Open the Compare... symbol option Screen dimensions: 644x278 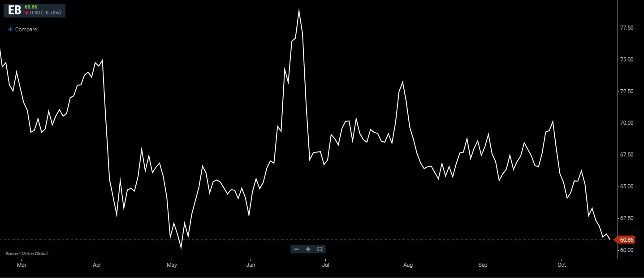point(28,30)
